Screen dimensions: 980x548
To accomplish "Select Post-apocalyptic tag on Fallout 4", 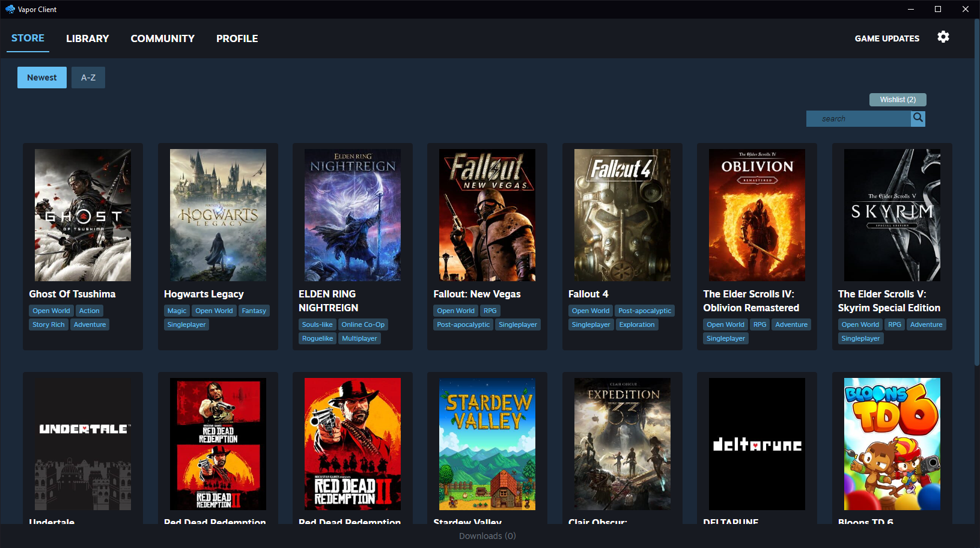I will tap(645, 311).
